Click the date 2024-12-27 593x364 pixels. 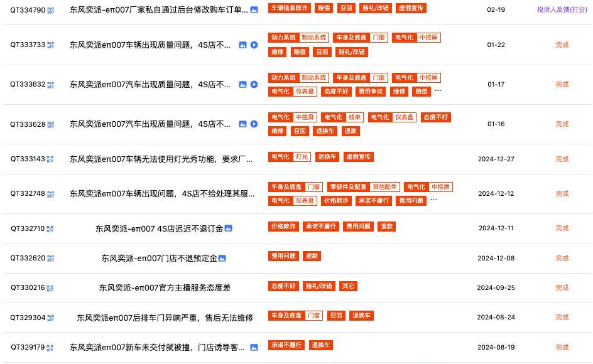[496, 159]
